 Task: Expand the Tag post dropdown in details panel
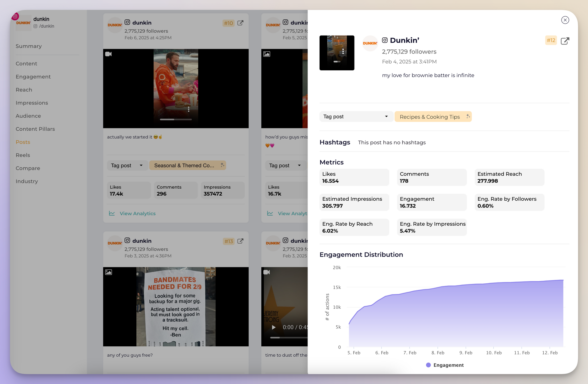point(356,117)
